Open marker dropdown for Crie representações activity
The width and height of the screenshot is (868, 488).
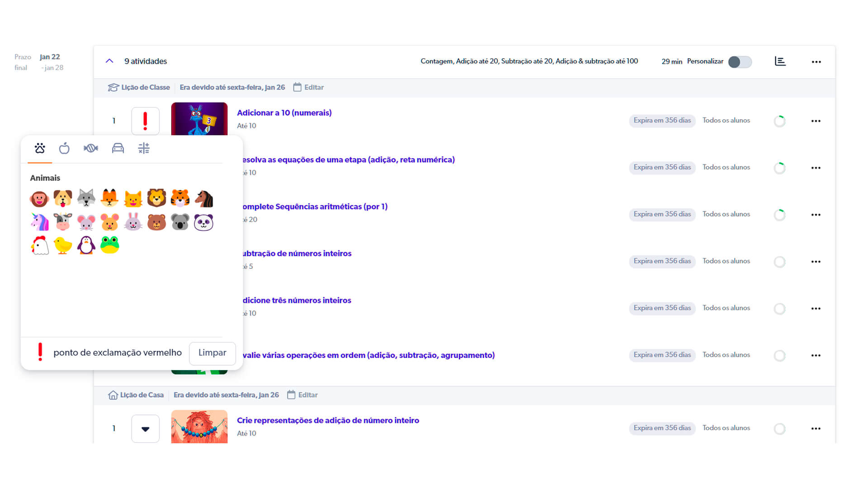(145, 428)
